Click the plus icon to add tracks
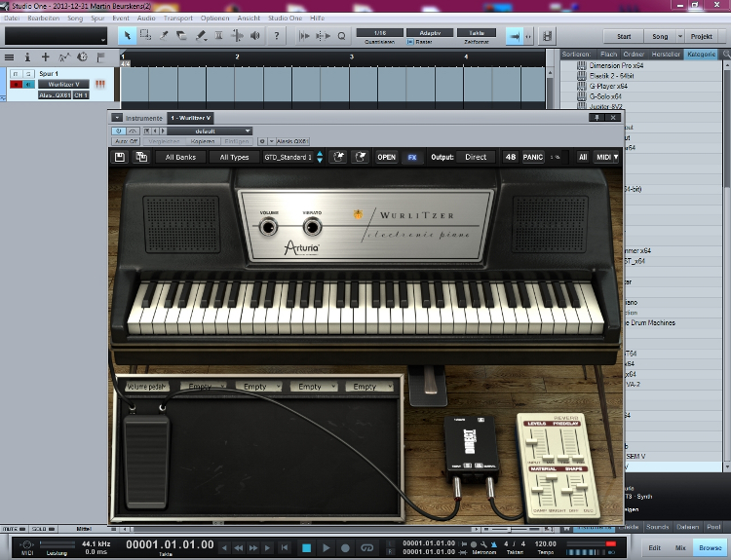 tap(45, 56)
